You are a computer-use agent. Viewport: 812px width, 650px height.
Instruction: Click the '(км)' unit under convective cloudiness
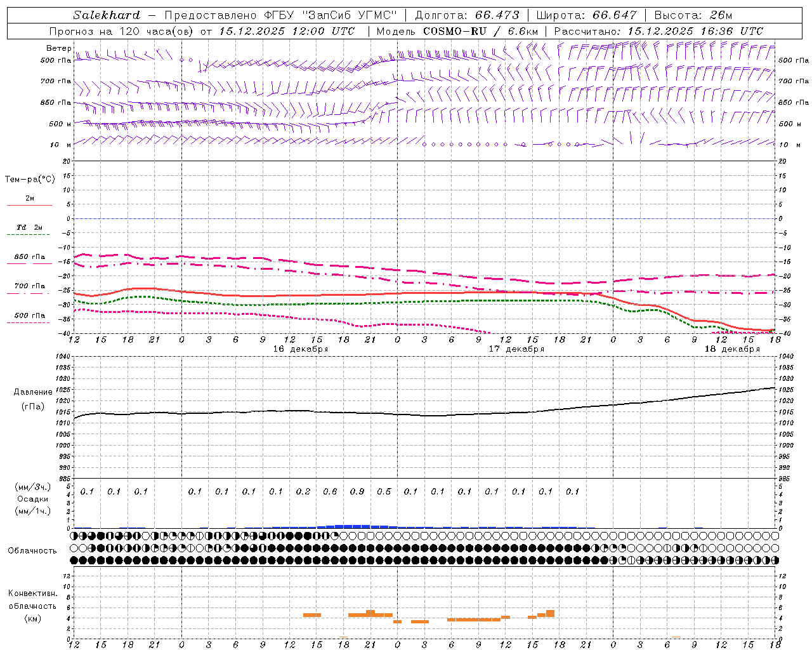(x=33, y=618)
